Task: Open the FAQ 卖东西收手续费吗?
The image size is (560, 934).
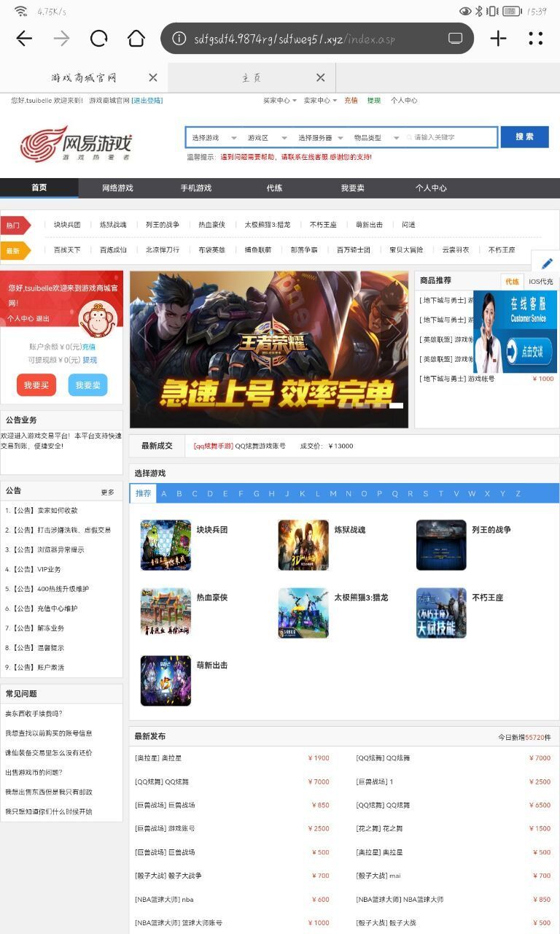Action: 34,714
